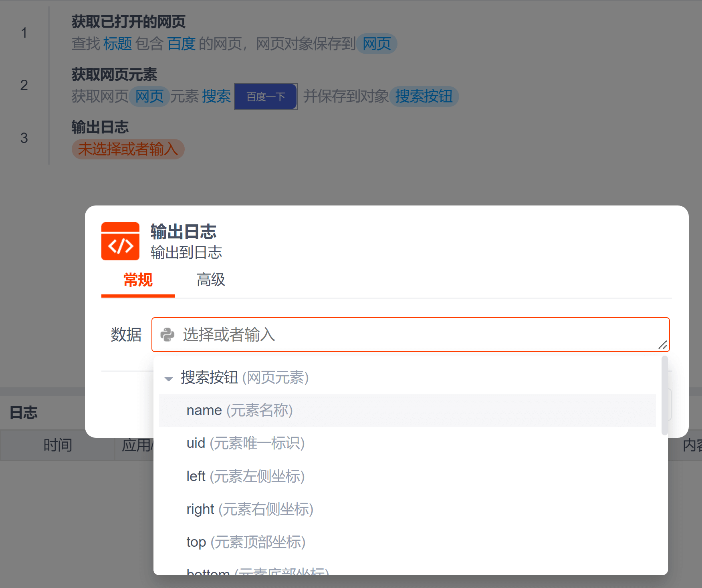Click the resize handle of data field
The height and width of the screenshot is (588, 702).
(662, 345)
